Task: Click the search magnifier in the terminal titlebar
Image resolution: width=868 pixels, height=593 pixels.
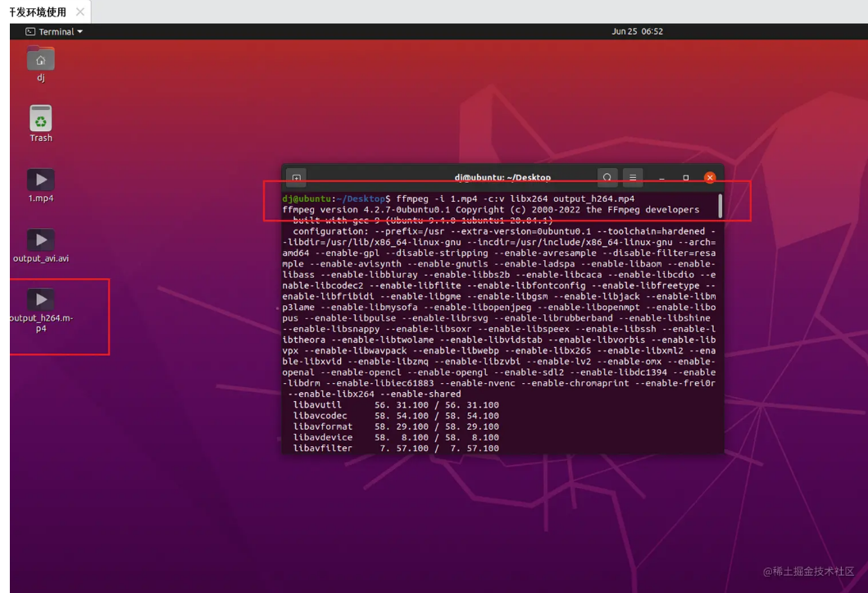Action: [x=607, y=177]
